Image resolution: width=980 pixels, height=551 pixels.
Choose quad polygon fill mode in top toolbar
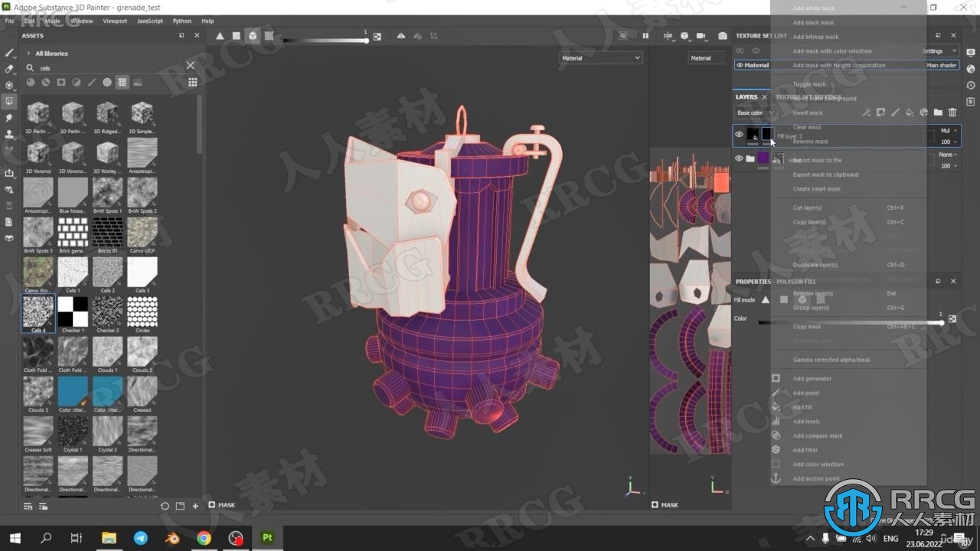237,36
